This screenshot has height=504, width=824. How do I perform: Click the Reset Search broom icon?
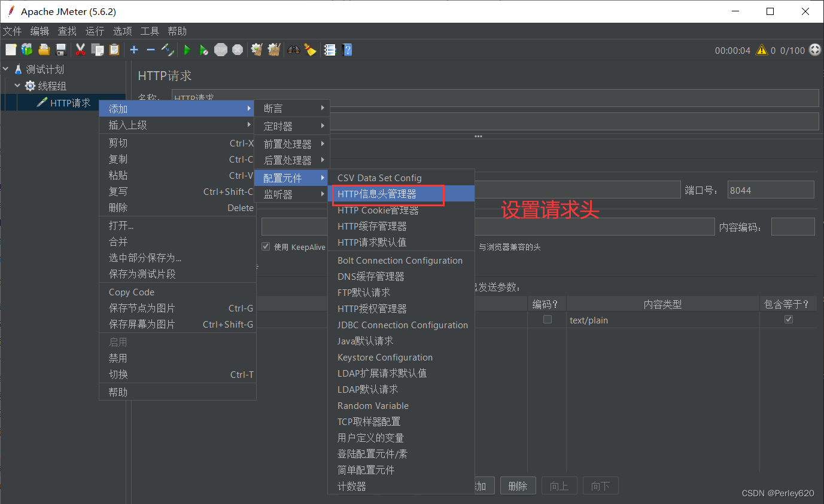tap(310, 50)
